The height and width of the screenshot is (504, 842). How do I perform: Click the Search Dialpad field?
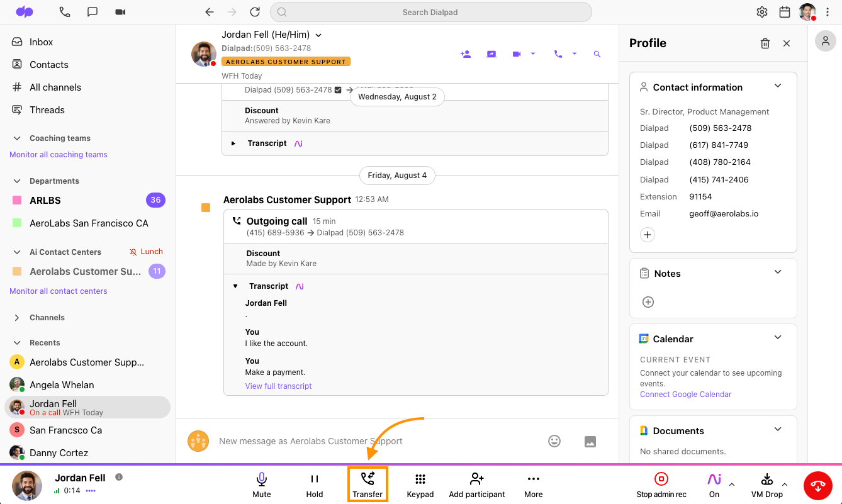point(431,12)
